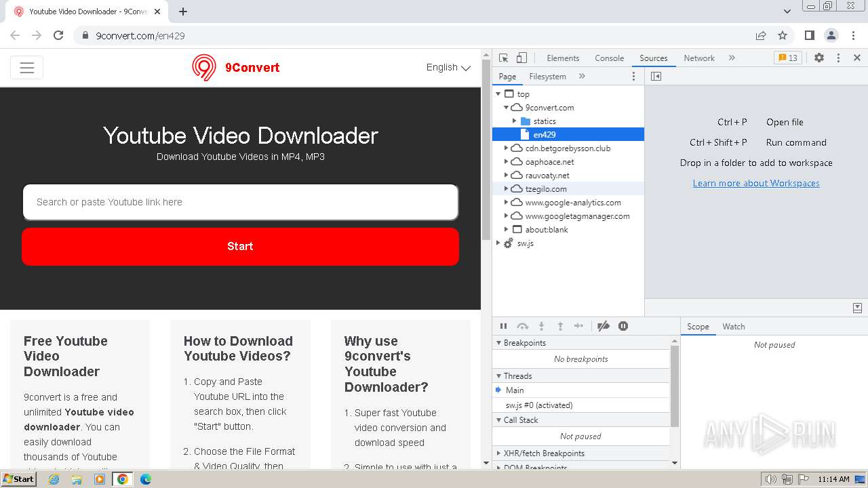The image size is (868, 488).
Task: Click the address bar URL
Action: click(140, 35)
